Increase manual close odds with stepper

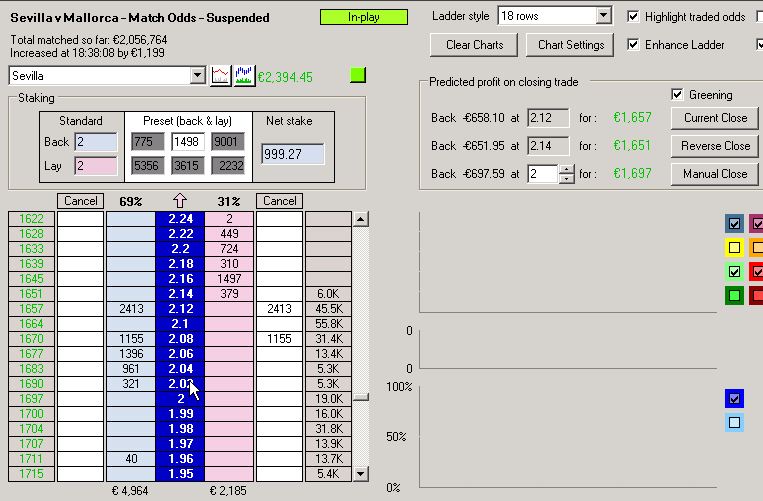pos(566,169)
